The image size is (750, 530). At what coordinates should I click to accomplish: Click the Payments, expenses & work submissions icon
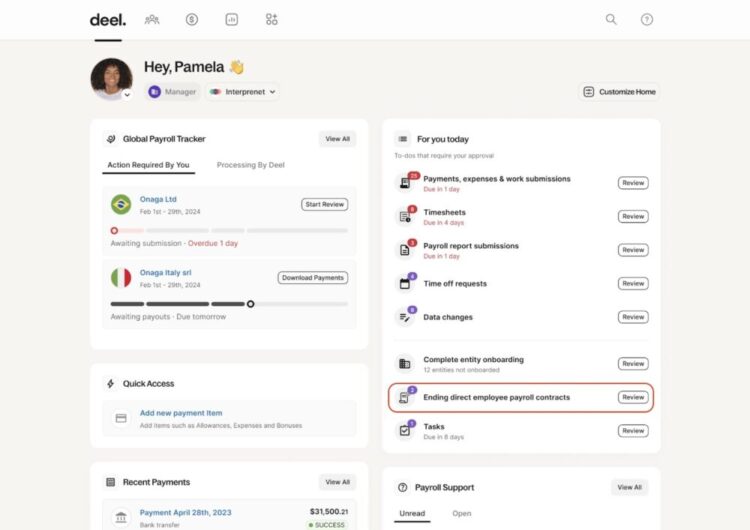click(405, 183)
